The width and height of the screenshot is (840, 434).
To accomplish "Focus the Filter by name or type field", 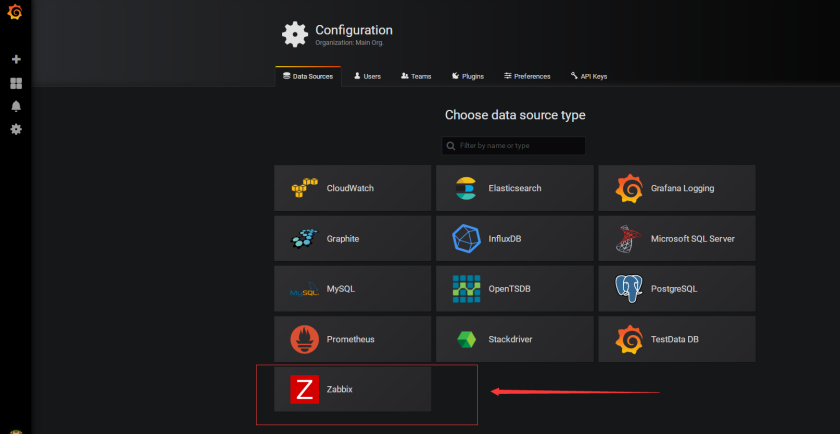I will click(513, 146).
